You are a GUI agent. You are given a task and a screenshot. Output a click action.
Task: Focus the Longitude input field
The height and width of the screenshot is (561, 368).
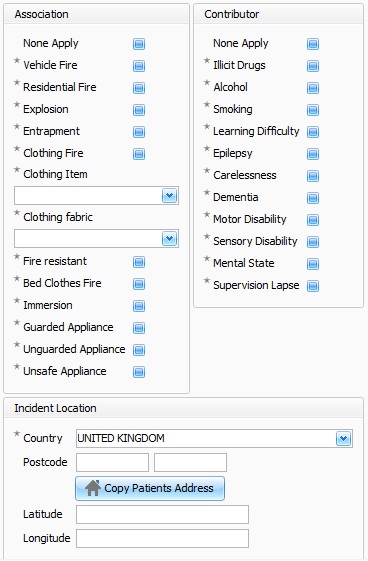tap(162, 538)
